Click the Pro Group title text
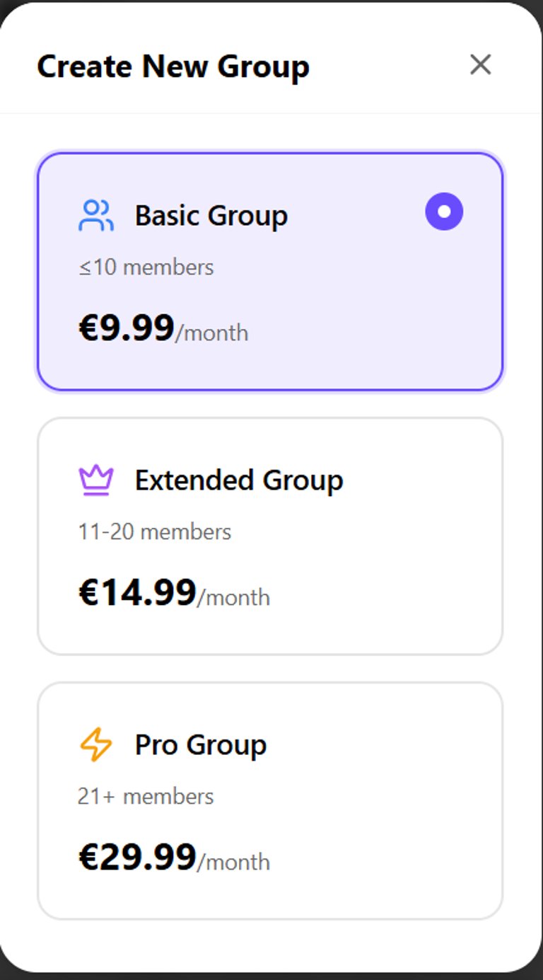 (201, 745)
